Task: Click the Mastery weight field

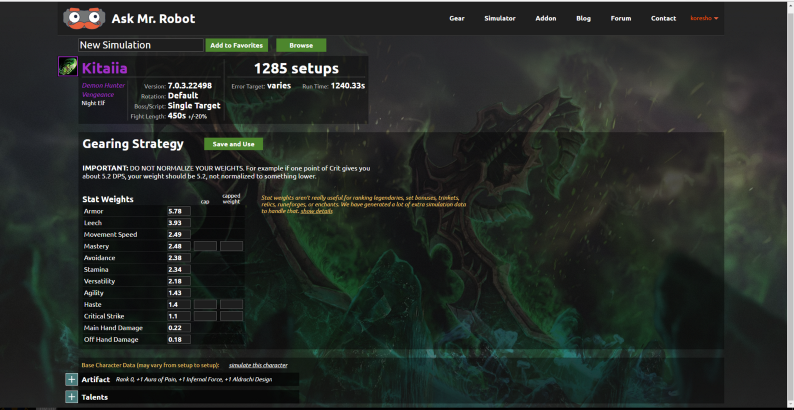Action: [x=179, y=246]
